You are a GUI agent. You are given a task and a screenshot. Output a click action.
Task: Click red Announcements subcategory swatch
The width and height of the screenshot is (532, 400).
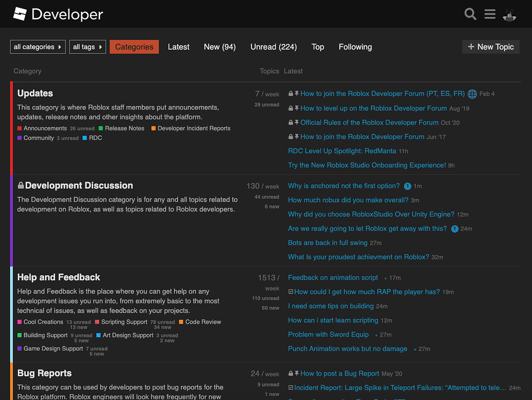tap(20, 128)
